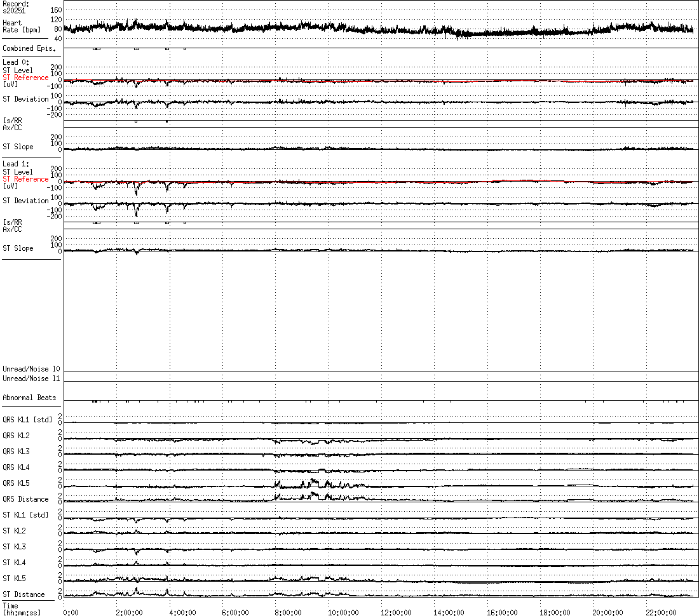Select the ST Distance row label
Screen dimensions: 699x616
point(24,594)
